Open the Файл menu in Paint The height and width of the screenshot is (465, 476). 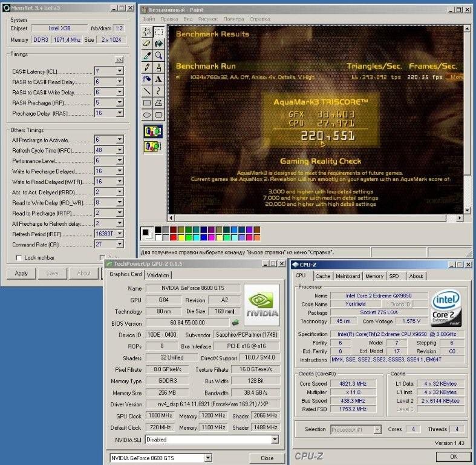coord(149,19)
